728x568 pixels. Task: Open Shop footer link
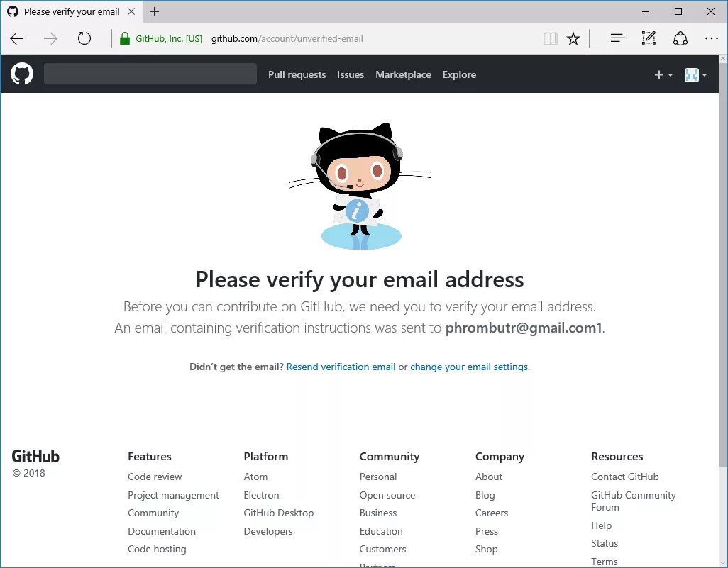tap(486, 549)
